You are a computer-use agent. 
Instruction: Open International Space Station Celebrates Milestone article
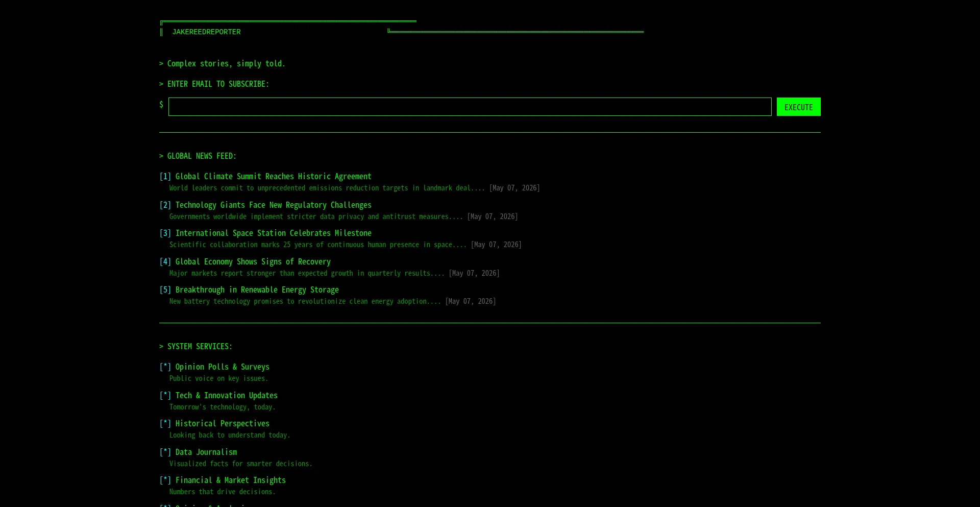tap(273, 233)
